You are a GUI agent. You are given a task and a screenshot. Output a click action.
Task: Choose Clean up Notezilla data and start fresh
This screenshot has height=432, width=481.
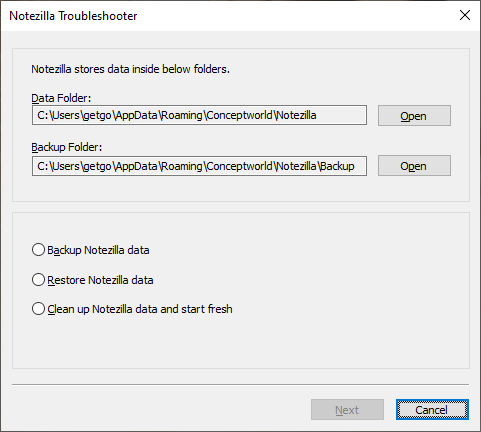[x=132, y=309]
